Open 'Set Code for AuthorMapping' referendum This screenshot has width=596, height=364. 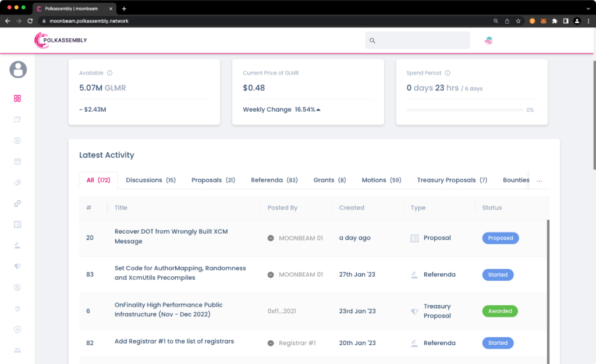pos(180,273)
